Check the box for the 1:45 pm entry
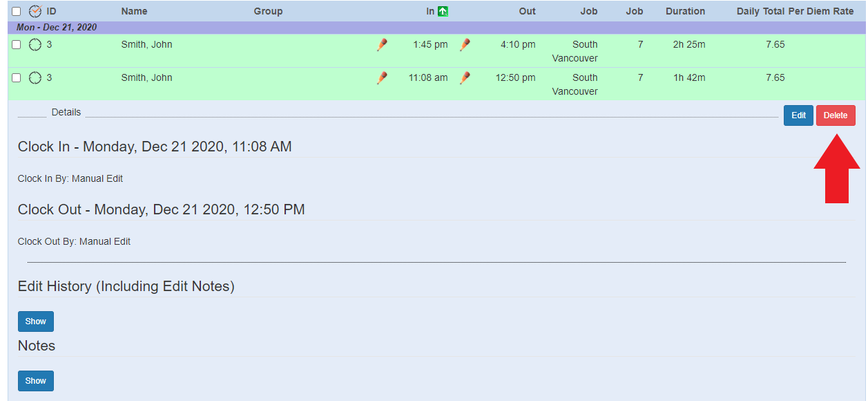The height and width of the screenshot is (401, 868). point(17,45)
